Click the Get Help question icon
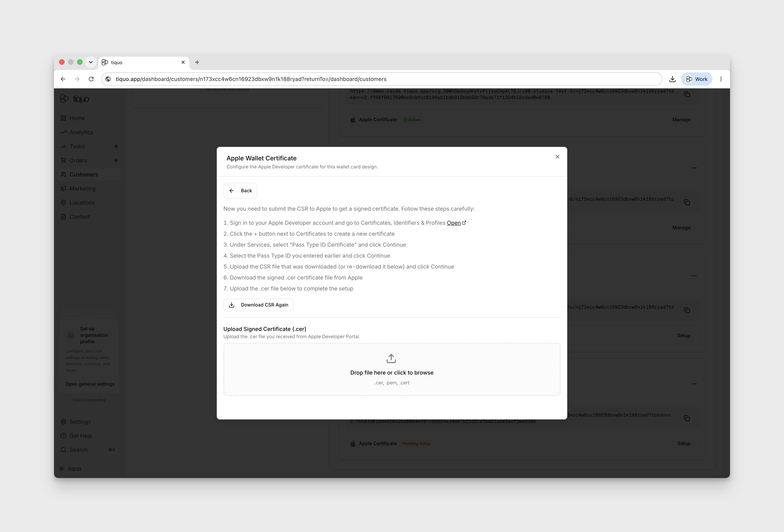This screenshot has width=784, height=532. (63, 436)
